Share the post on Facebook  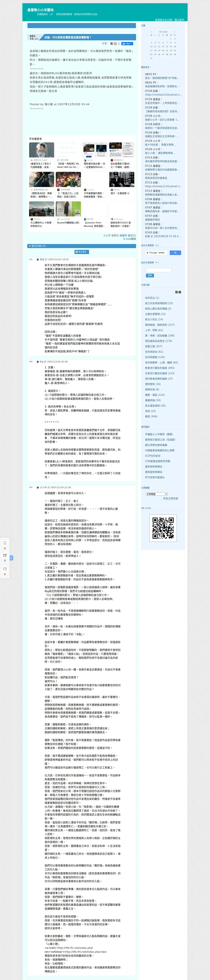coord(112,44)
